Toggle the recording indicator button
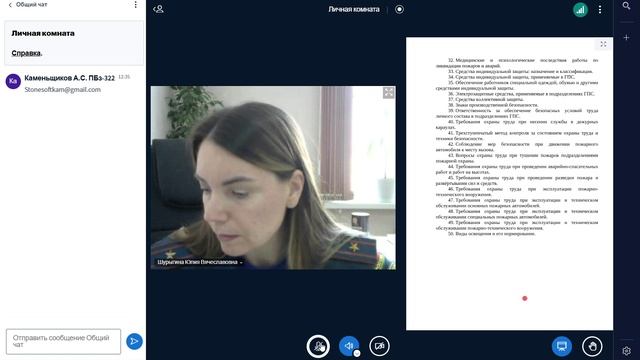The width and height of the screenshot is (640, 360). click(x=399, y=9)
